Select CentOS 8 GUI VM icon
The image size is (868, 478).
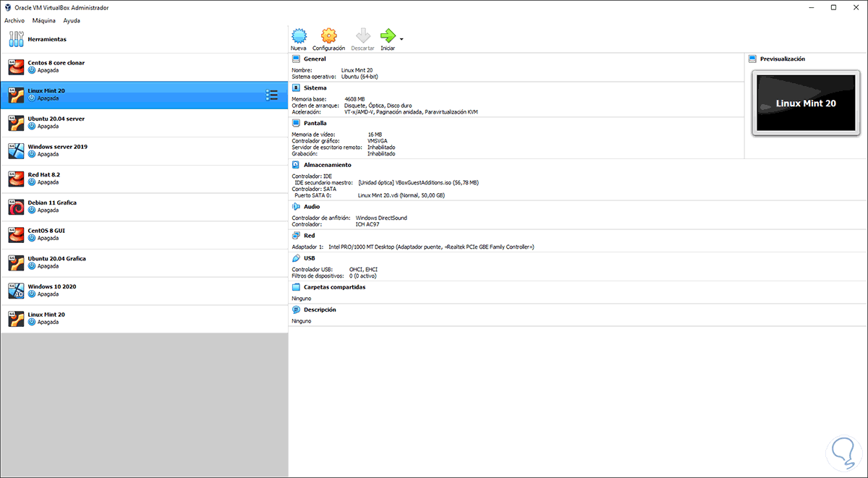[16, 234]
